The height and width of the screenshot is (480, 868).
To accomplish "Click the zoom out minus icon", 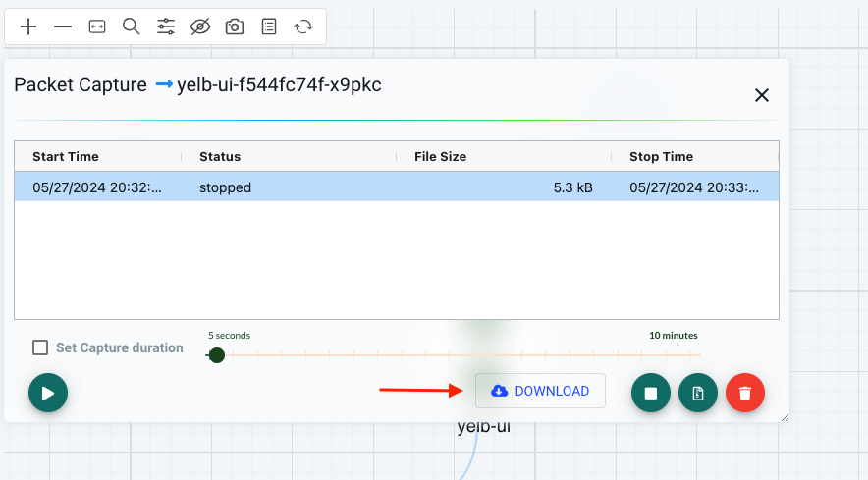I will tap(63, 27).
